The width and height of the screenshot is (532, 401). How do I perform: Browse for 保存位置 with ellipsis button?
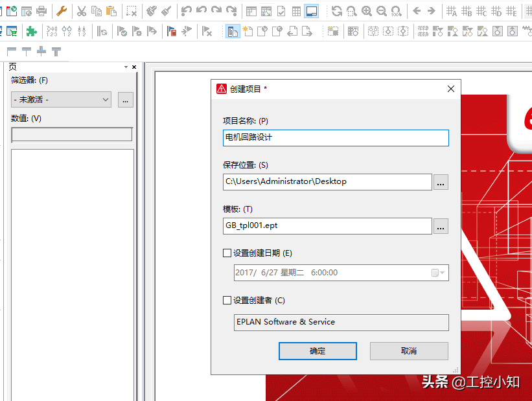441,182
